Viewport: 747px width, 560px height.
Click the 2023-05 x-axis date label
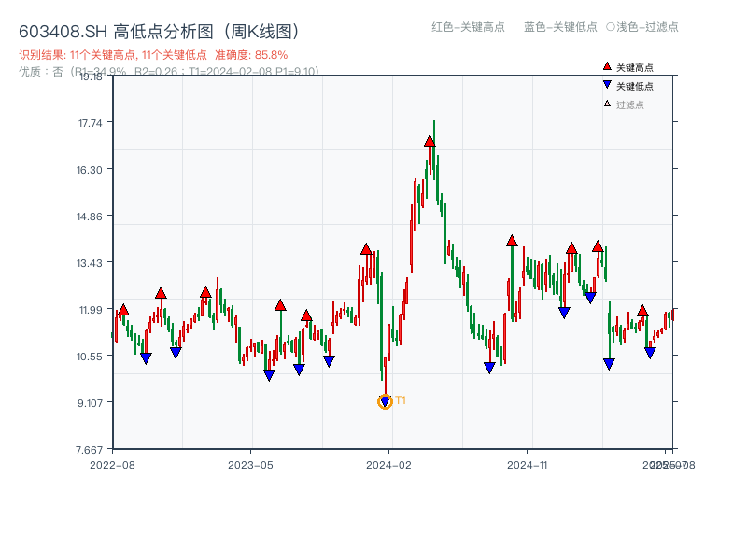pos(250,465)
